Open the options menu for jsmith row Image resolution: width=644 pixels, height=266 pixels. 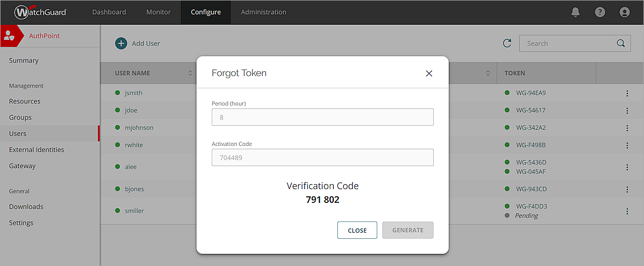pos(627,93)
